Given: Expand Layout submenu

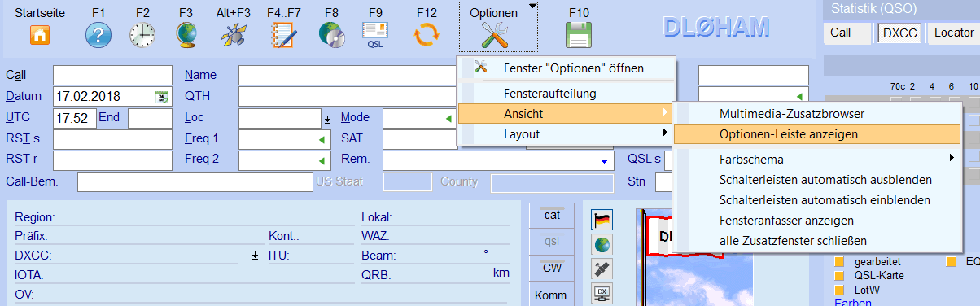Looking at the screenshot, I should (666, 133).
